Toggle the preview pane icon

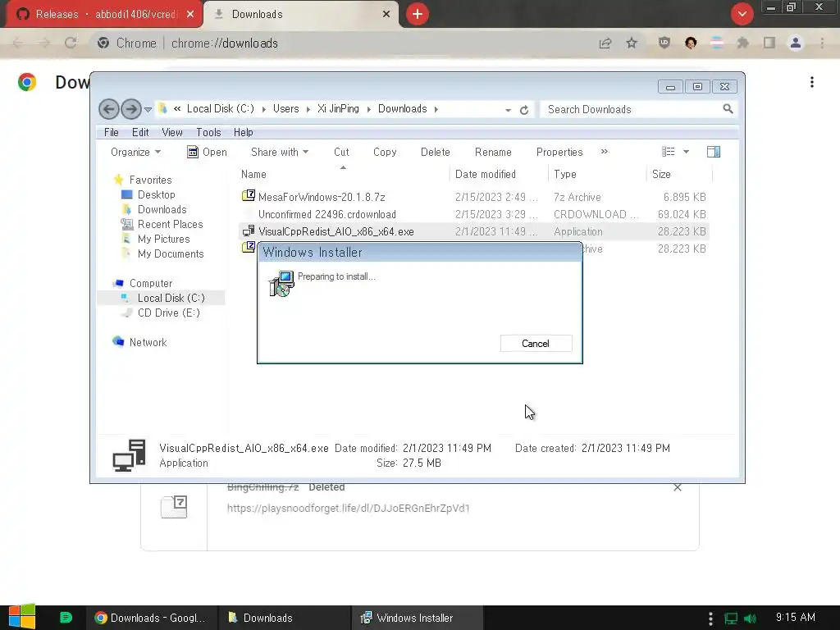click(714, 152)
